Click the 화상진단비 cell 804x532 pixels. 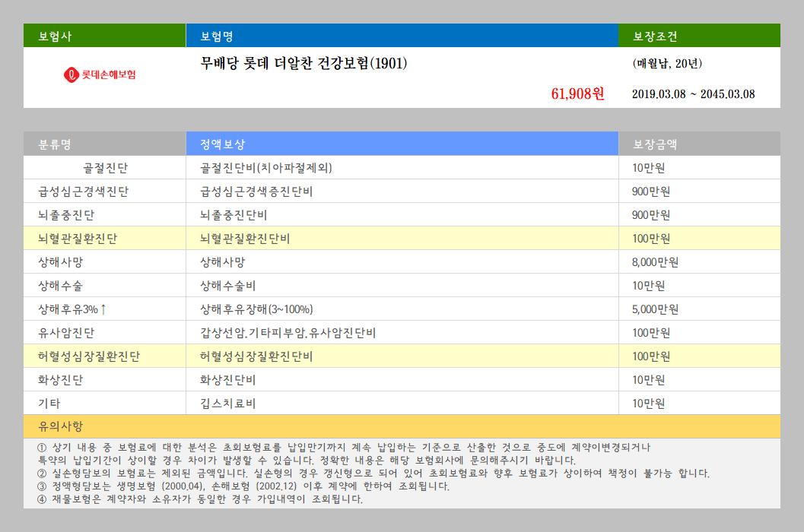[402, 380]
